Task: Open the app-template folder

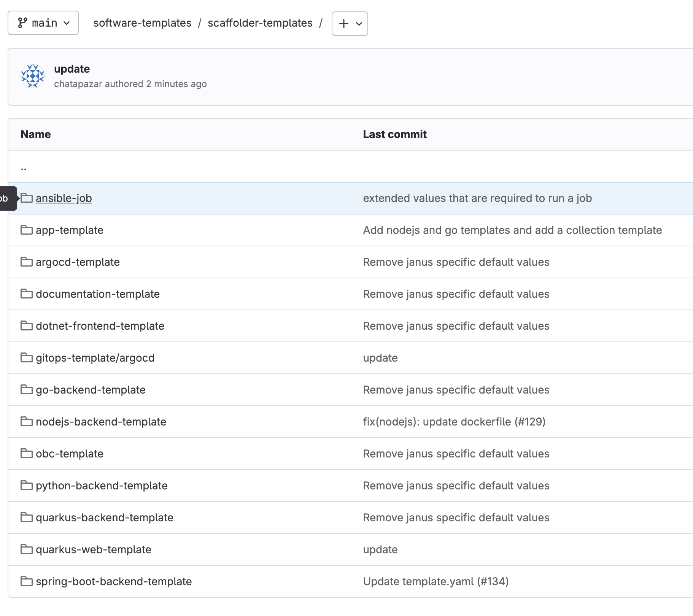Action: (x=70, y=230)
